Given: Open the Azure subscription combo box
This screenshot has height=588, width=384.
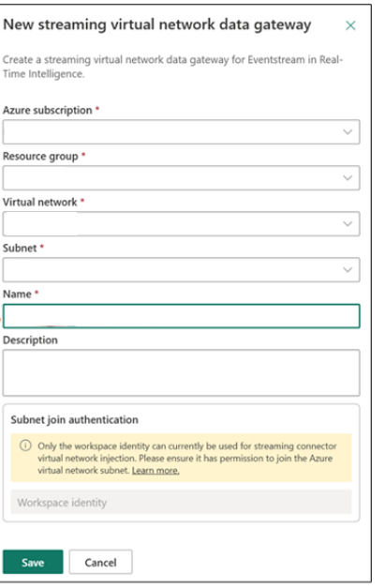Looking at the screenshot, I should [x=182, y=132].
